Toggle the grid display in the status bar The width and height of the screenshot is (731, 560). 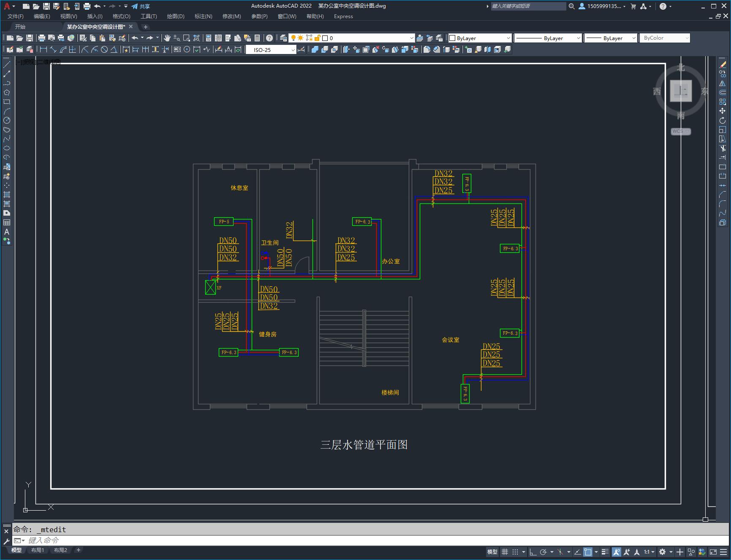[x=505, y=552]
